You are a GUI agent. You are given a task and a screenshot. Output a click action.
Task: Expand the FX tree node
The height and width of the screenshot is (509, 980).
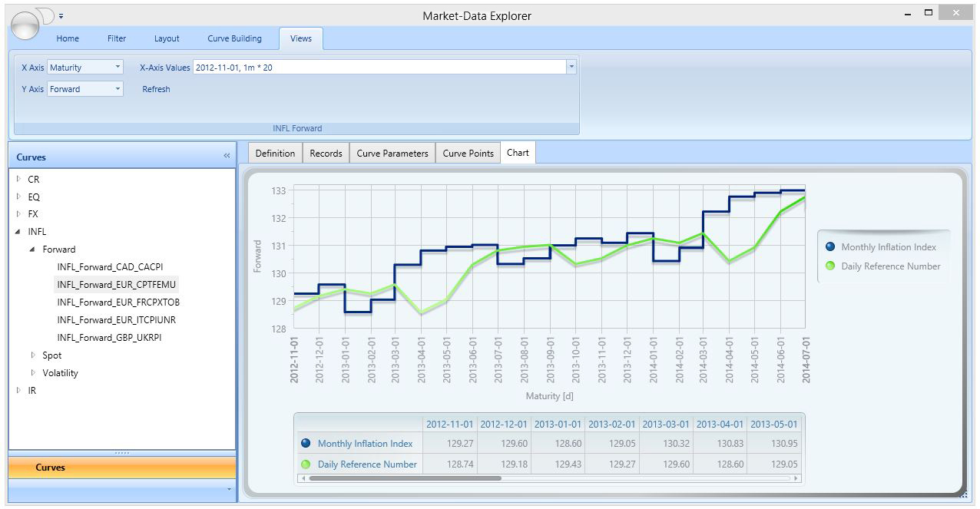18,214
